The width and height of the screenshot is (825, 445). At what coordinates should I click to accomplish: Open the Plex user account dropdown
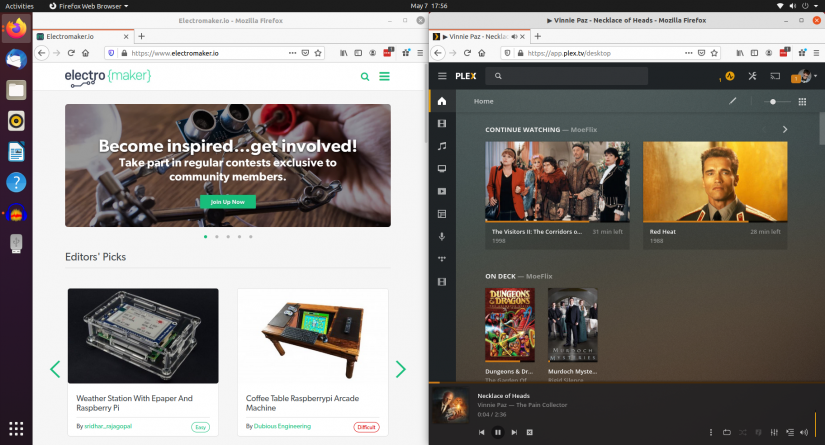[x=807, y=76]
